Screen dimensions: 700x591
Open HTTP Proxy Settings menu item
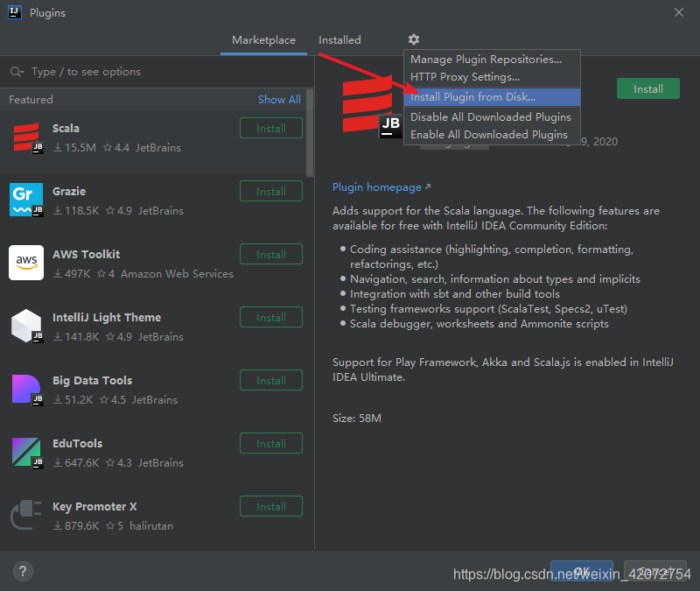492,77
